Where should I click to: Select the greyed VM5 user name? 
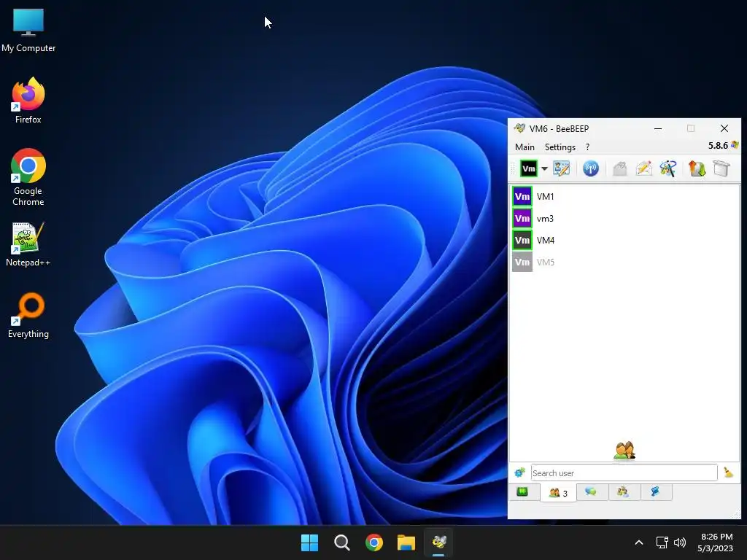coord(546,262)
